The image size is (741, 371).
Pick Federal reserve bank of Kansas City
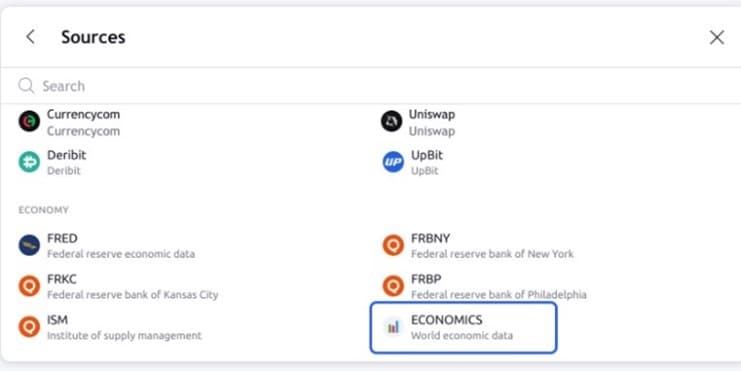119,286
